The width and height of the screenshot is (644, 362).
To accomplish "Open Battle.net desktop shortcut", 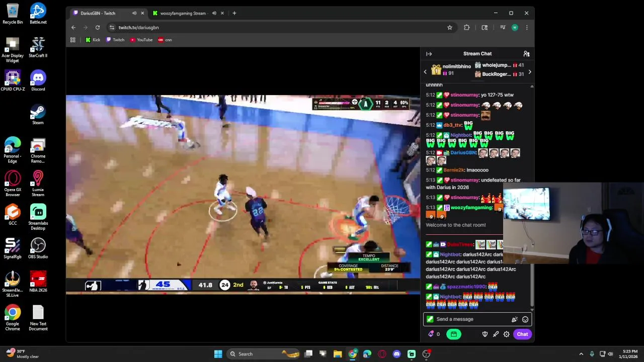I will tap(38, 14).
